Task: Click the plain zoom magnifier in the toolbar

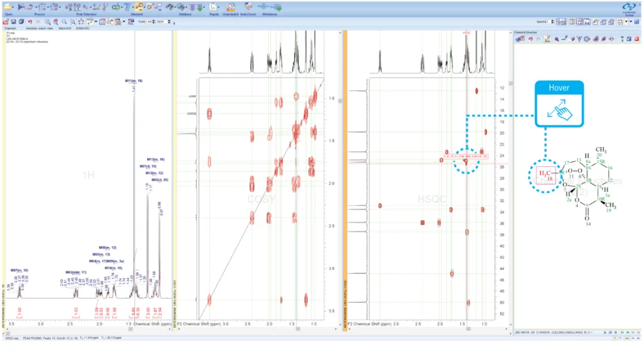Action: point(64,22)
